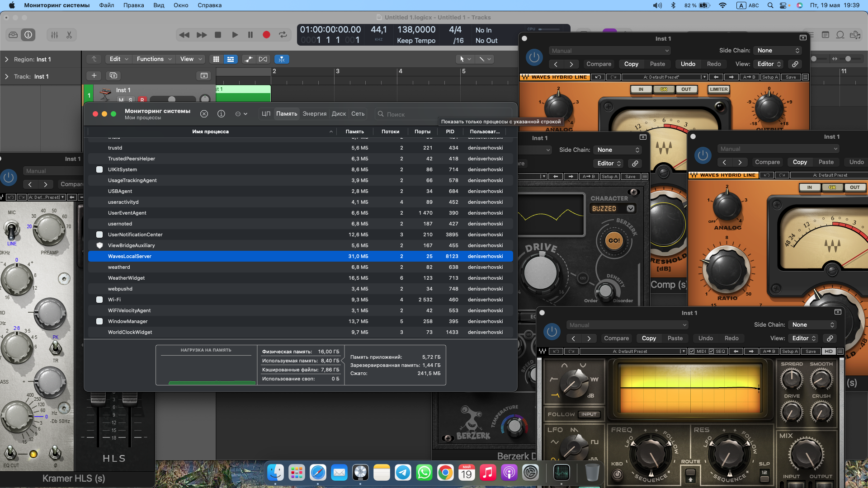Toggle power button of top Waves Hybrid Line plugin

click(x=534, y=57)
